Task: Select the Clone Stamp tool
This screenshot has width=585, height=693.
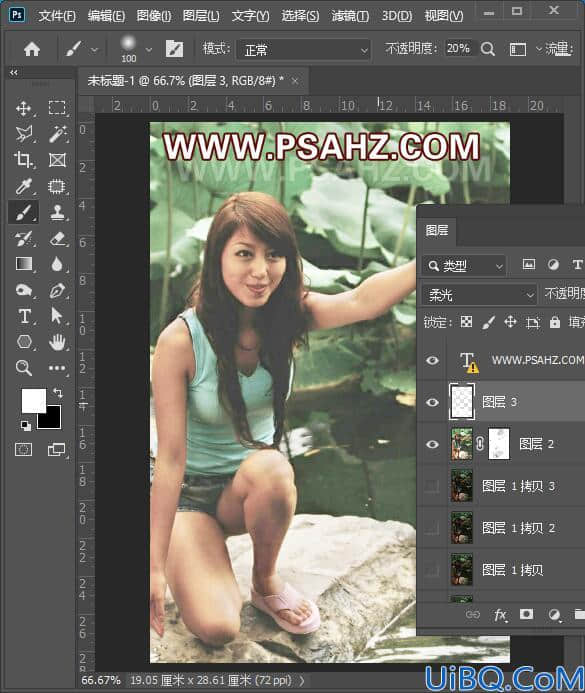Action: [57, 212]
